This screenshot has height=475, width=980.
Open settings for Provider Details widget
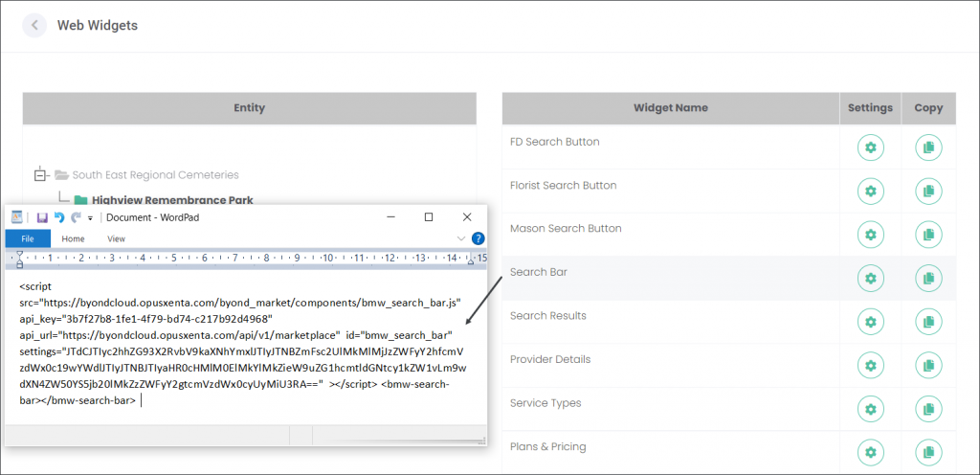pyautogui.click(x=871, y=366)
